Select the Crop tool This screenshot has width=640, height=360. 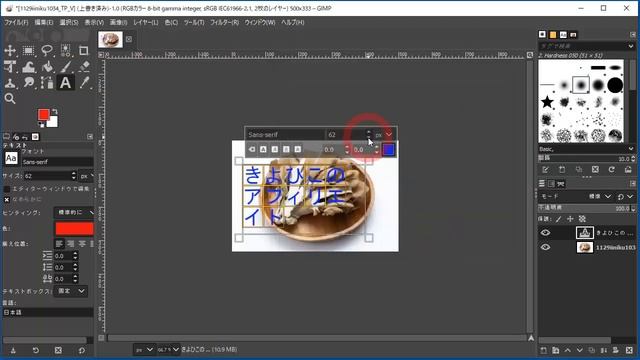(84, 51)
